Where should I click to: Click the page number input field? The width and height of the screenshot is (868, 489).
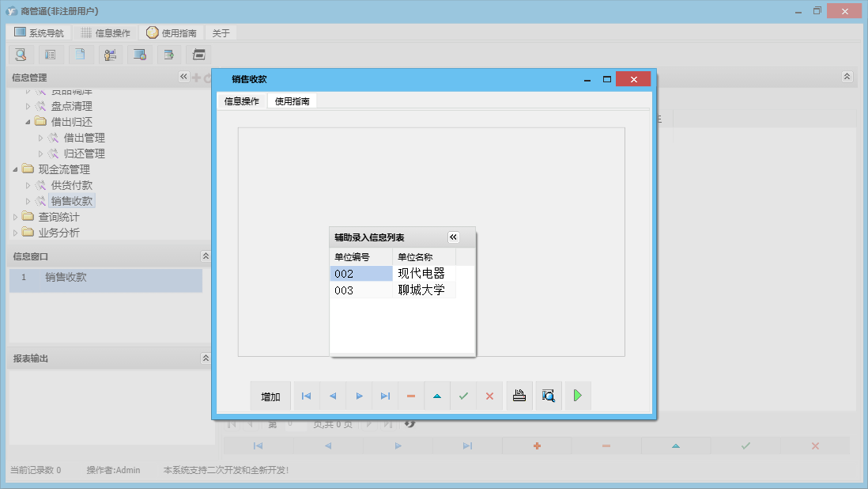pos(296,424)
